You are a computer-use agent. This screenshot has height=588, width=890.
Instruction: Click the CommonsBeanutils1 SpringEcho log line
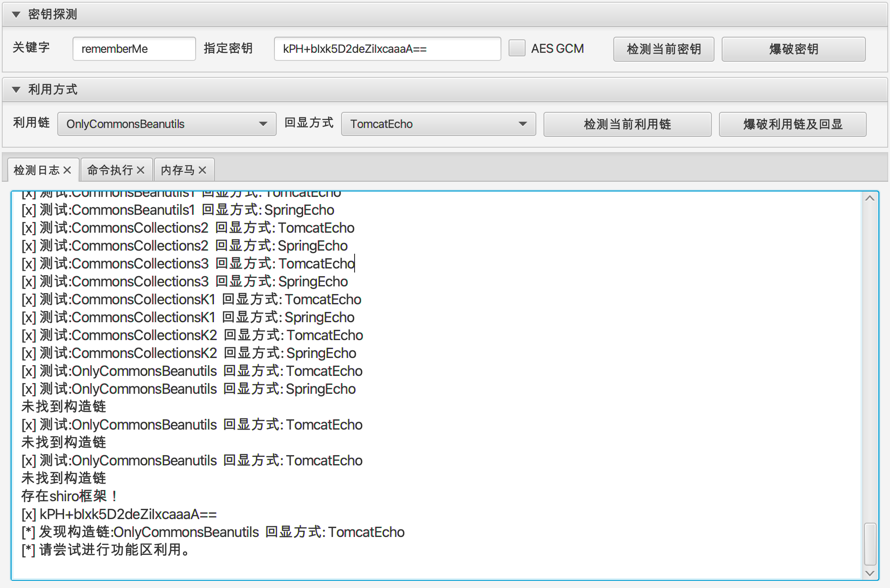tap(178, 210)
